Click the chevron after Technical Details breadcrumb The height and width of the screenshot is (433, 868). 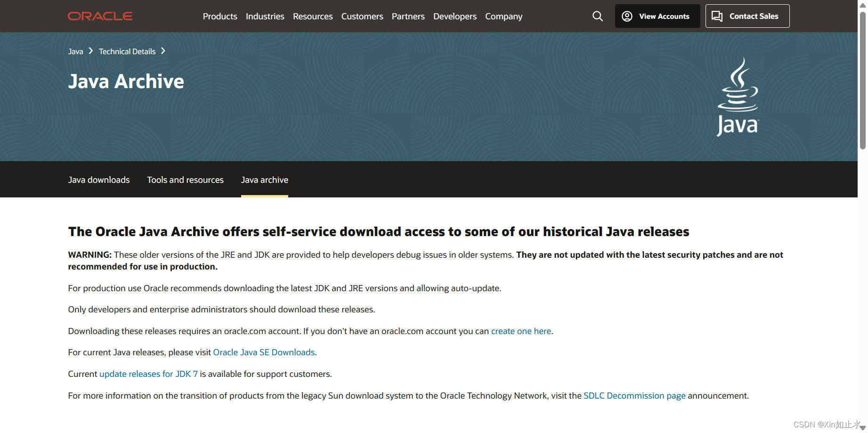[163, 51]
